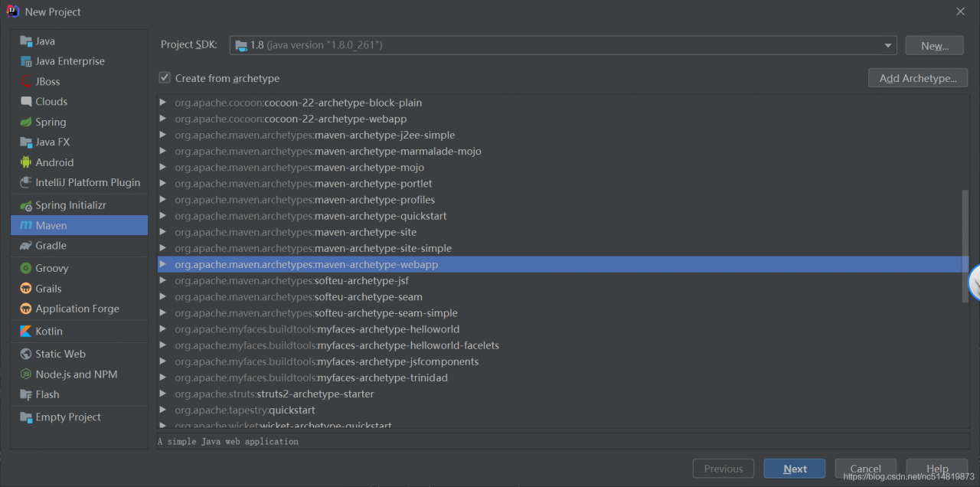Viewport: 980px width, 487px height.
Task: Click the Kotlin logo icon
Action: click(26, 332)
